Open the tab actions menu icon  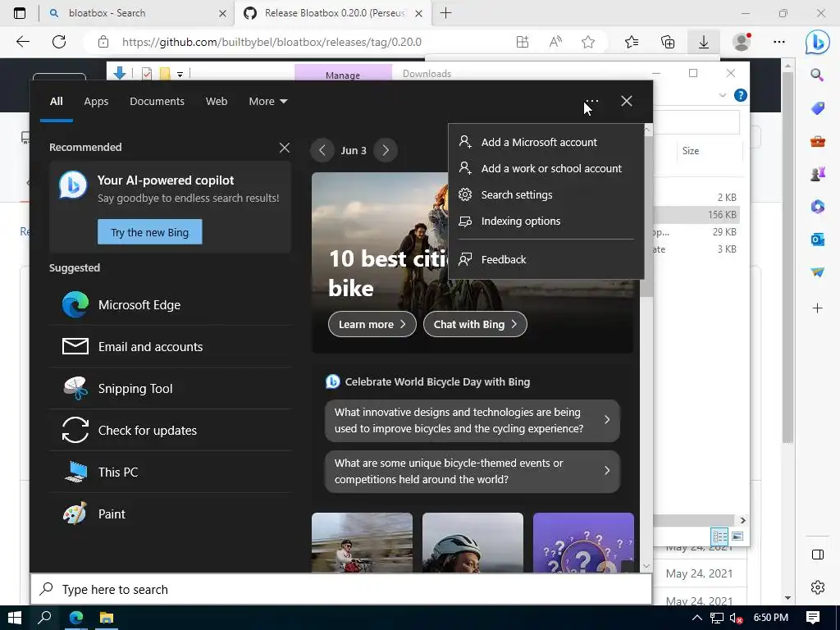pos(20,13)
